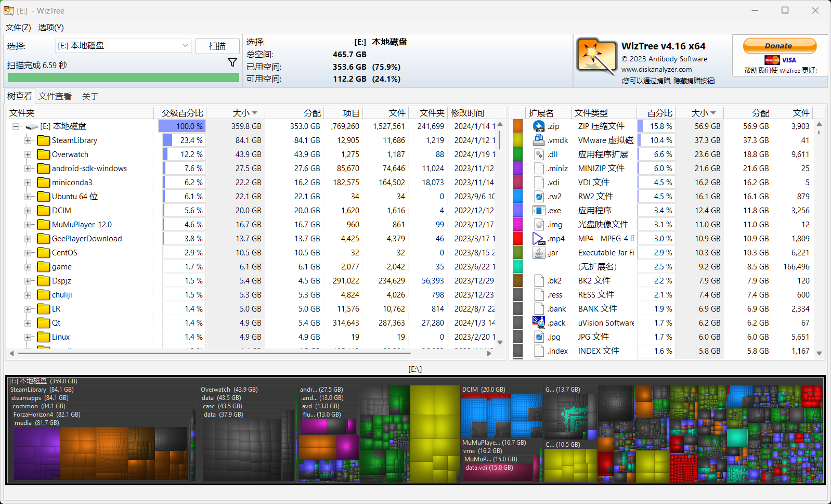Click the .mp4 video file icon

tap(539, 238)
